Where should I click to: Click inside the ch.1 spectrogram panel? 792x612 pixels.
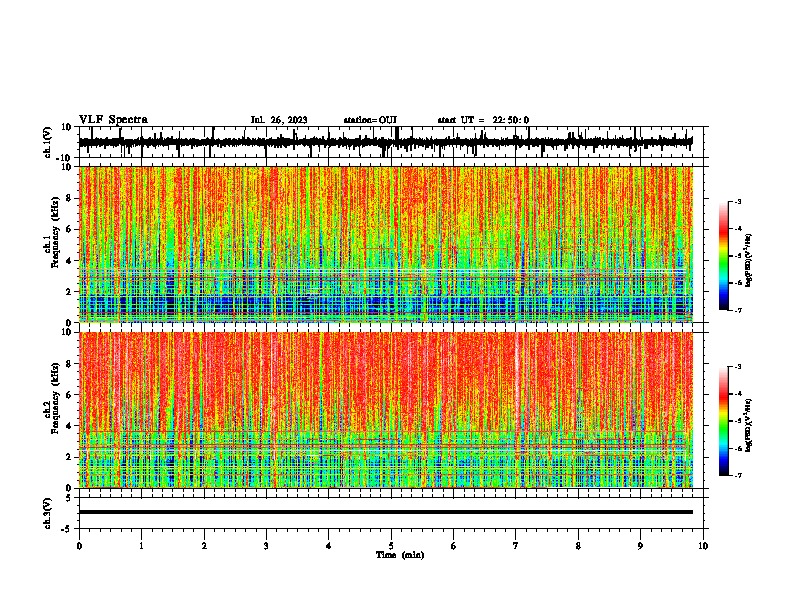(386, 244)
